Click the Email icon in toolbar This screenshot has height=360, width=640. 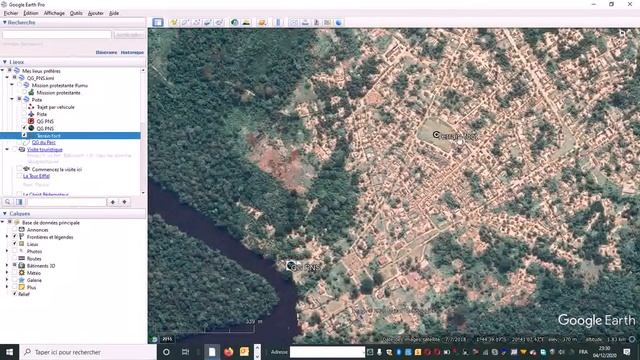(x=293, y=22)
